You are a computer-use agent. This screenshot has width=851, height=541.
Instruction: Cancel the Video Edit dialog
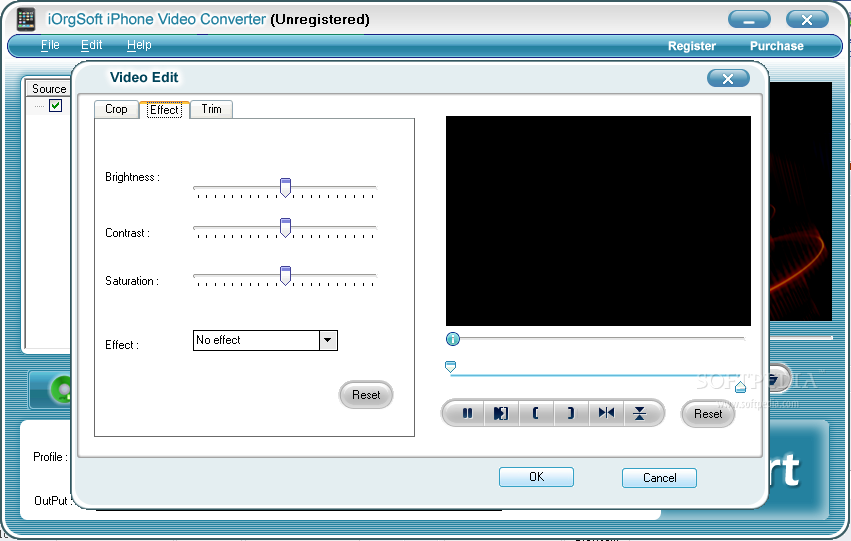659,478
